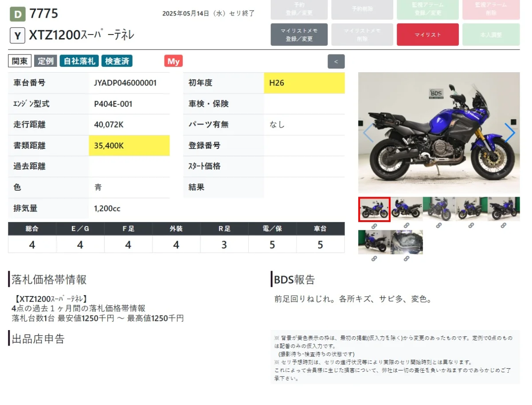Select the 定例 tag
Viewport: 532px width, 405px height.
point(45,61)
